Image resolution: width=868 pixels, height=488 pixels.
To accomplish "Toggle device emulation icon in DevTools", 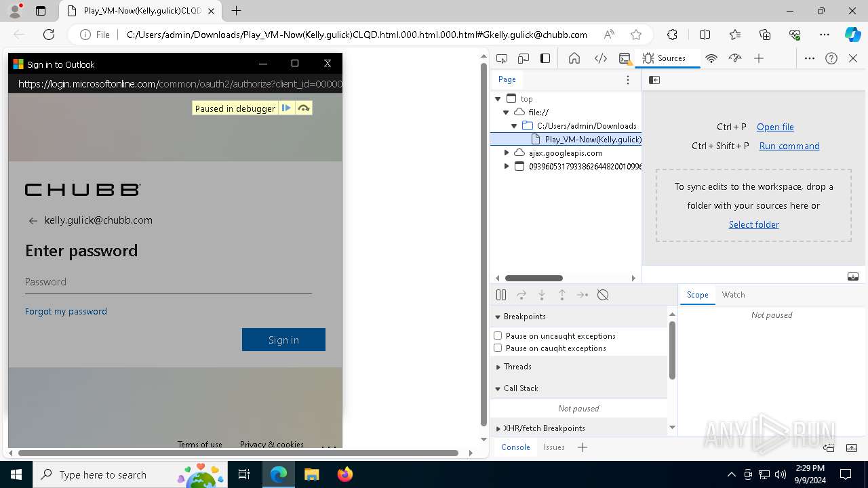I will (524, 58).
